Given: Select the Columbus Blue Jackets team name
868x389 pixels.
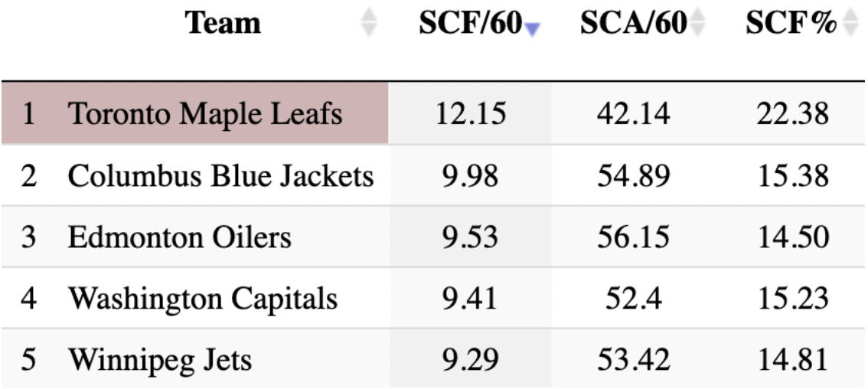Looking at the screenshot, I should tap(220, 177).
